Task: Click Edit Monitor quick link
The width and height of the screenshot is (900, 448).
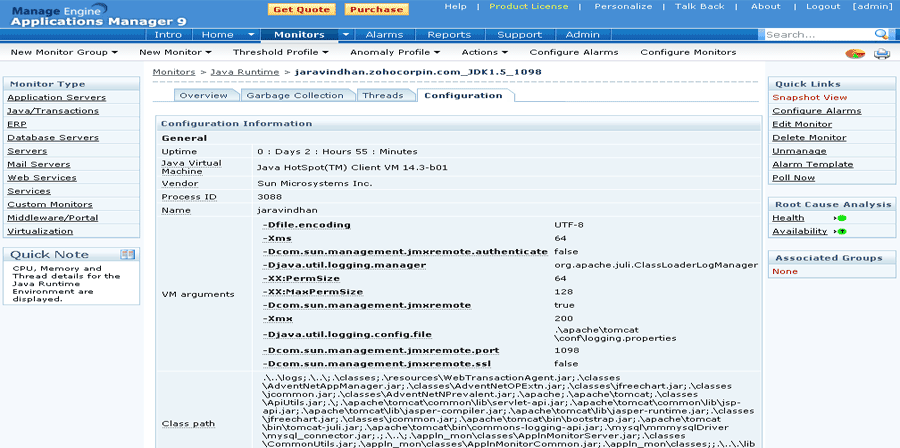Action: tap(802, 124)
